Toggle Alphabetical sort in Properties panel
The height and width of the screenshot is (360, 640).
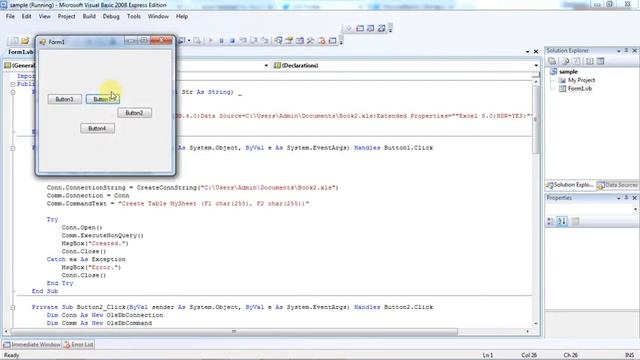(x=562, y=221)
